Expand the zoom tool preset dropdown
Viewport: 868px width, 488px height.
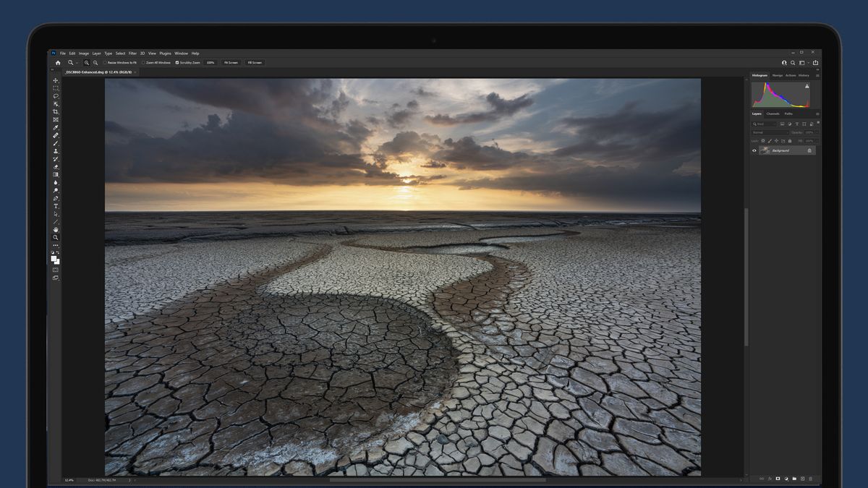(76, 63)
